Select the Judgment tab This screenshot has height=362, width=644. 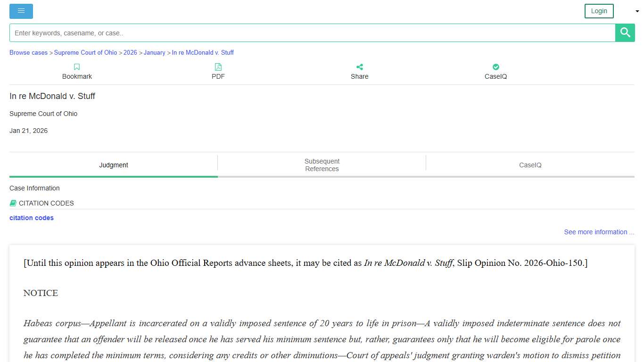[113, 165]
